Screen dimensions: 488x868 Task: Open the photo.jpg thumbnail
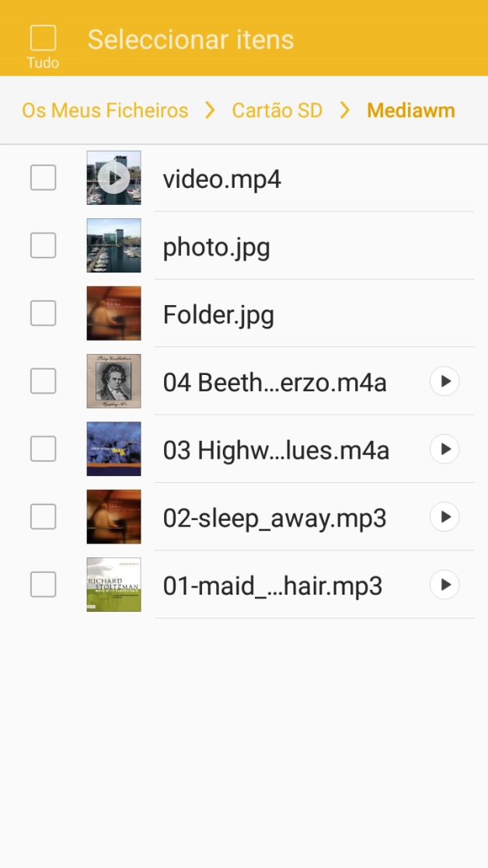[113, 245]
